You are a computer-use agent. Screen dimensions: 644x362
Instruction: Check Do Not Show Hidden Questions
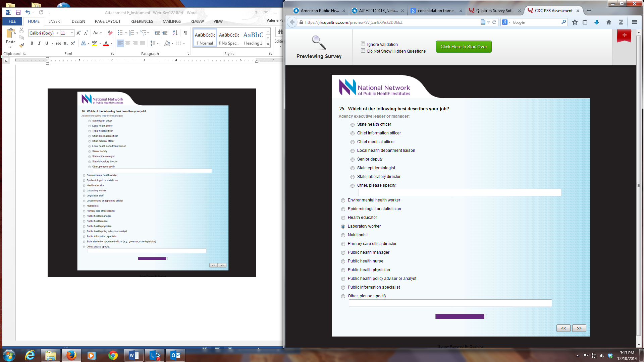[363, 51]
